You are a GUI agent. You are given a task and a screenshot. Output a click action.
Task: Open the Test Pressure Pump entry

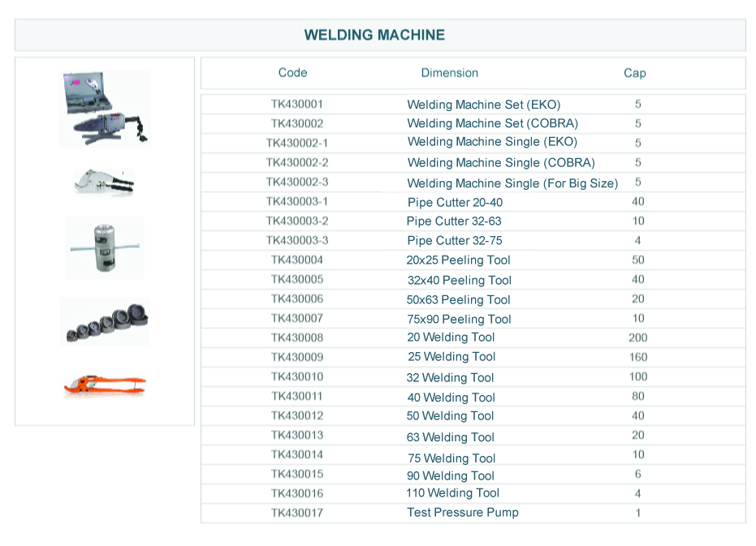[462, 513]
